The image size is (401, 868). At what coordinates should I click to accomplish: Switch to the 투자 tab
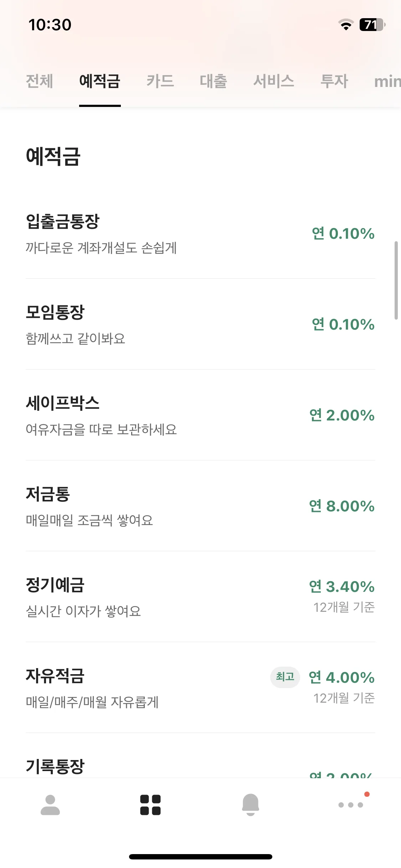(334, 81)
